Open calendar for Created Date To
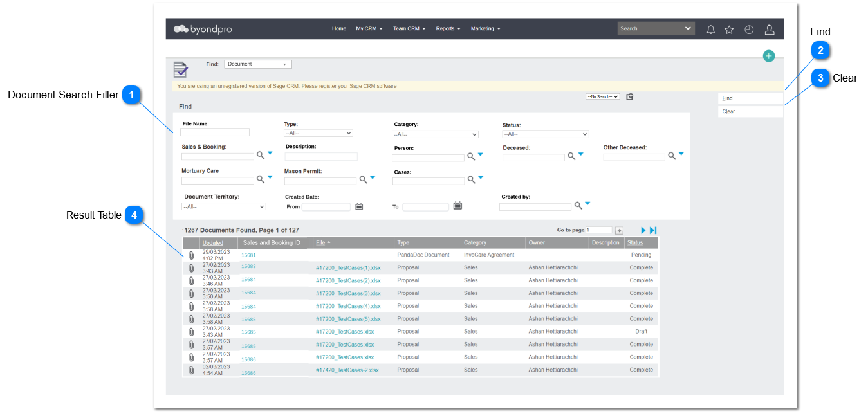Image resolution: width=868 pixels, height=414 pixels. 457,206
